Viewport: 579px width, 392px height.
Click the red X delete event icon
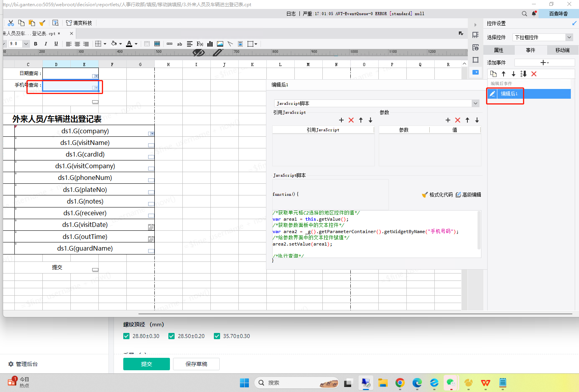pyautogui.click(x=534, y=74)
